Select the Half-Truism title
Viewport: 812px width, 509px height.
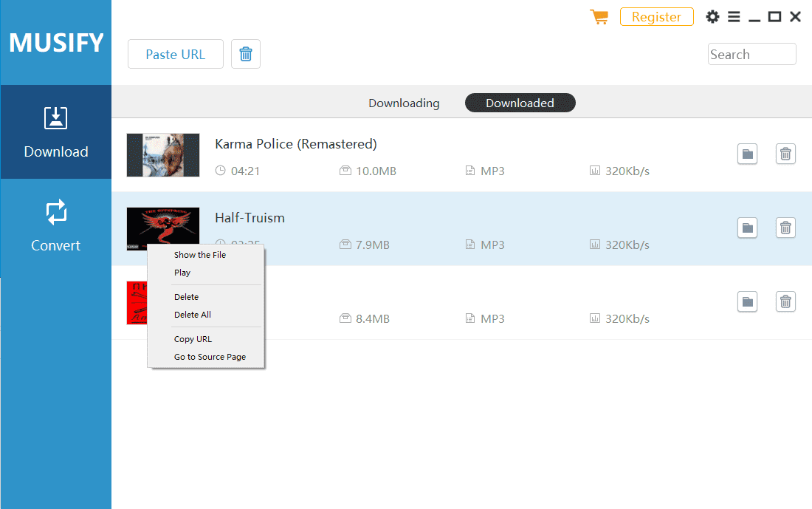coord(250,218)
